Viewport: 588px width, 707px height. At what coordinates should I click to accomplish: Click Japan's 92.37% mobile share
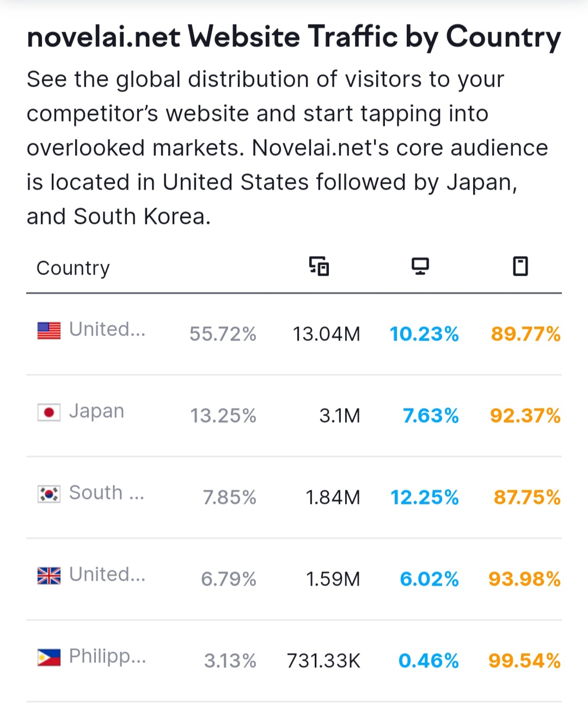click(525, 416)
